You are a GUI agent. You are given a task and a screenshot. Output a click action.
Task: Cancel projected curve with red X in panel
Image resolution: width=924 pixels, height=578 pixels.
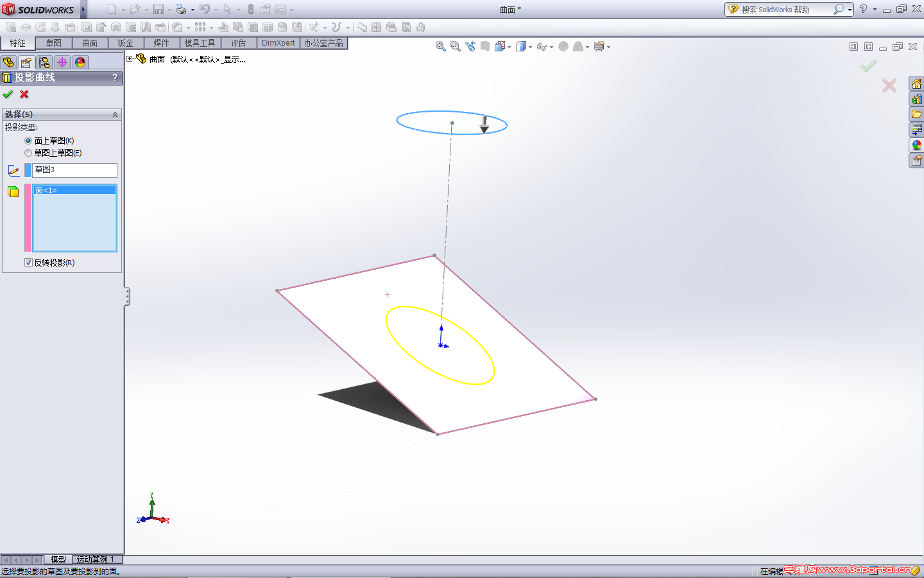coord(24,94)
